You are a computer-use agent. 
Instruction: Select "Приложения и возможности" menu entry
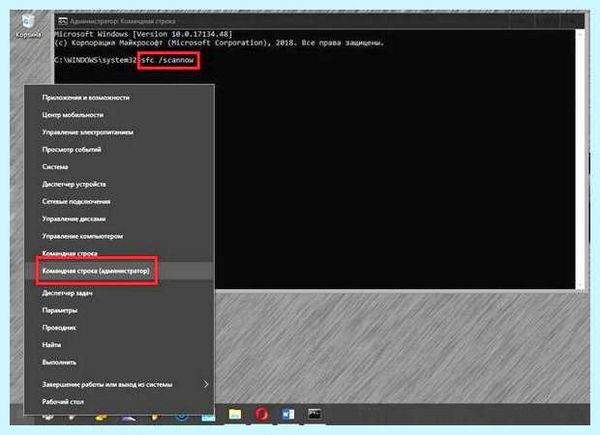tap(119, 98)
